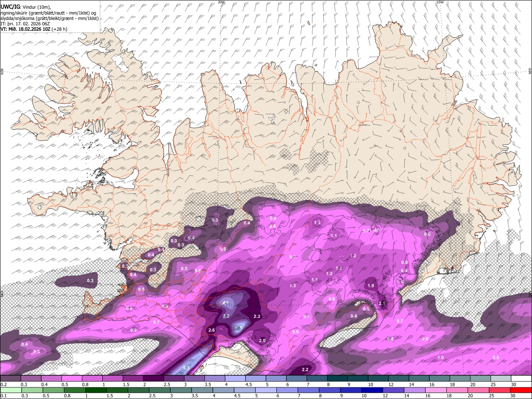Click the 2.0 precipitation value on the map
This screenshot has height=399, width=532.
coord(262,340)
